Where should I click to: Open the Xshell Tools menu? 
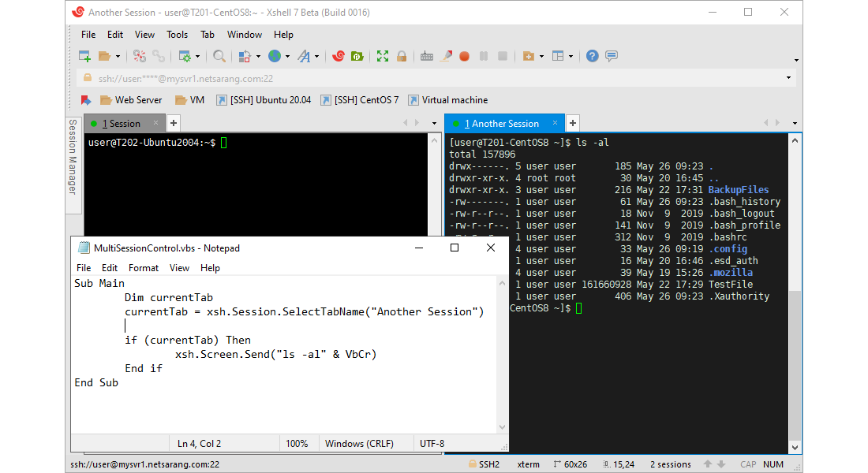[x=177, y=35]
